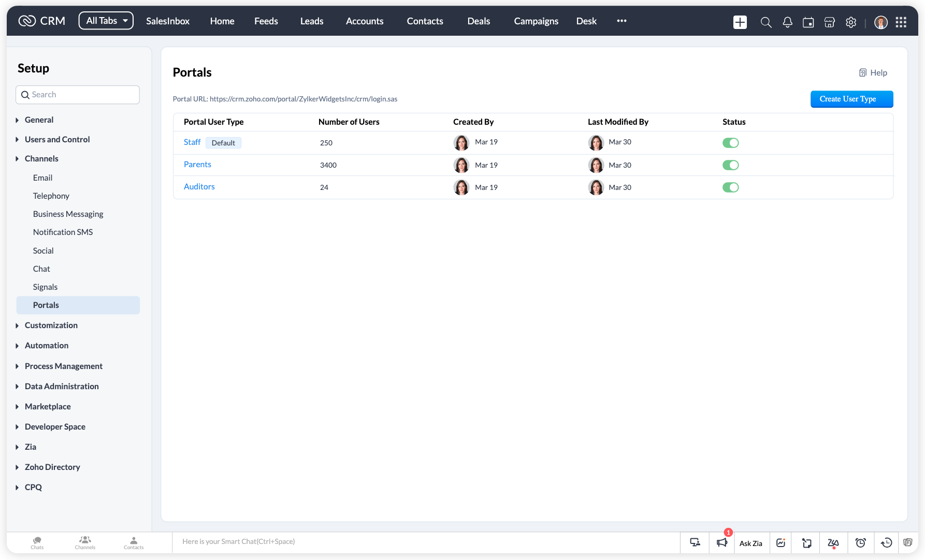
Task: Open the recent items history icon
Action: [887, 542]
